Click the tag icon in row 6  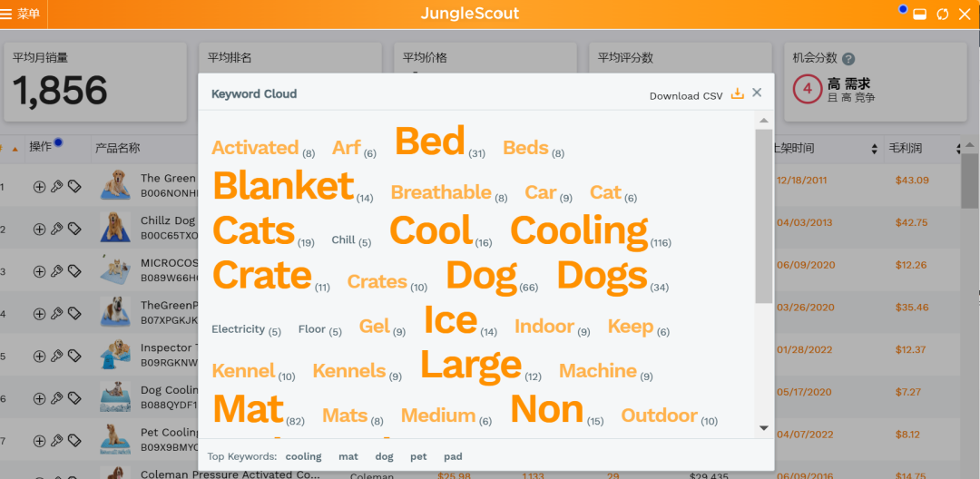click(x=74, y=398)
